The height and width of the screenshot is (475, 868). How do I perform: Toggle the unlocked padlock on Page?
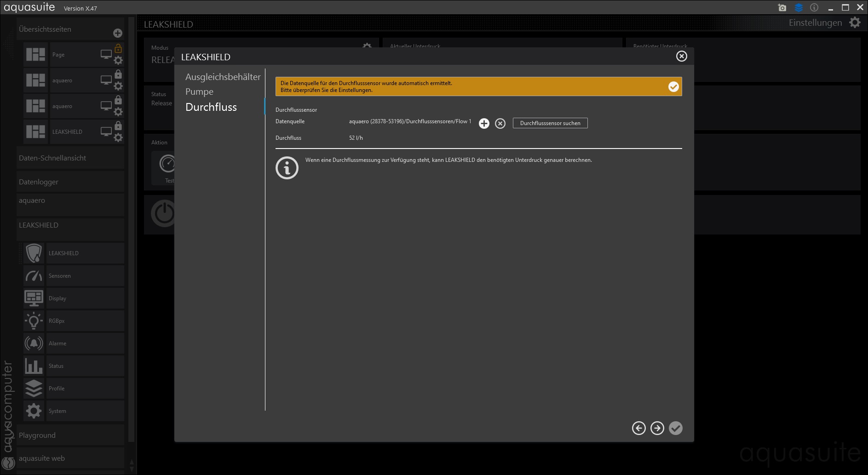pos(118,48)
